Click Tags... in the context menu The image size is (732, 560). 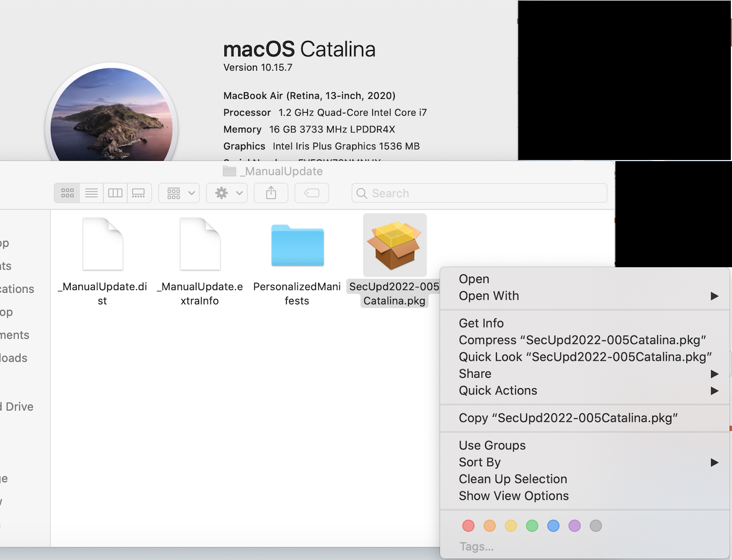(477, 547)
